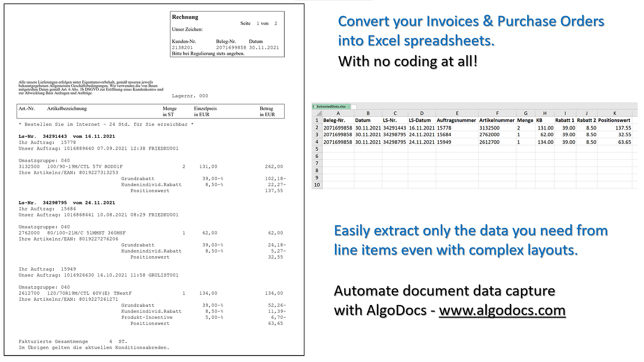Select row 1 header in spreadsheet
The width and height of the screenshot is (644, 362).
click(317, 120)
